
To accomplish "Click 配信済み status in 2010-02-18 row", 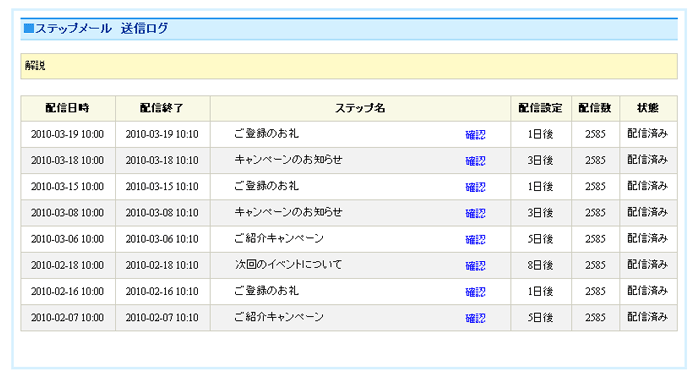I will [647, 265].
